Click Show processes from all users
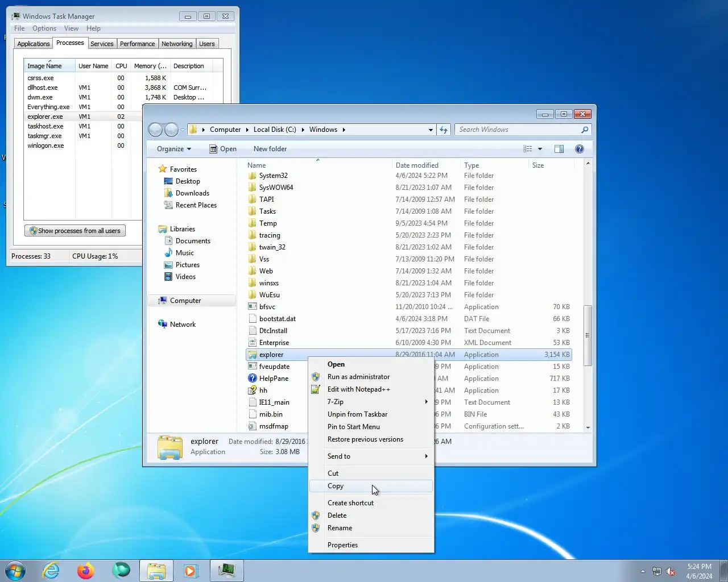Screen dimensions: 728x582 75,231
